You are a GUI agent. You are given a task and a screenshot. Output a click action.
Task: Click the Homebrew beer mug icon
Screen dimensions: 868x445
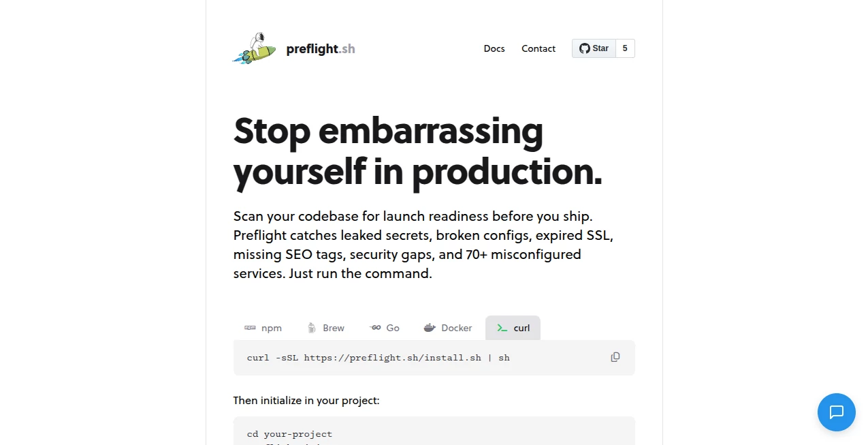312,328
